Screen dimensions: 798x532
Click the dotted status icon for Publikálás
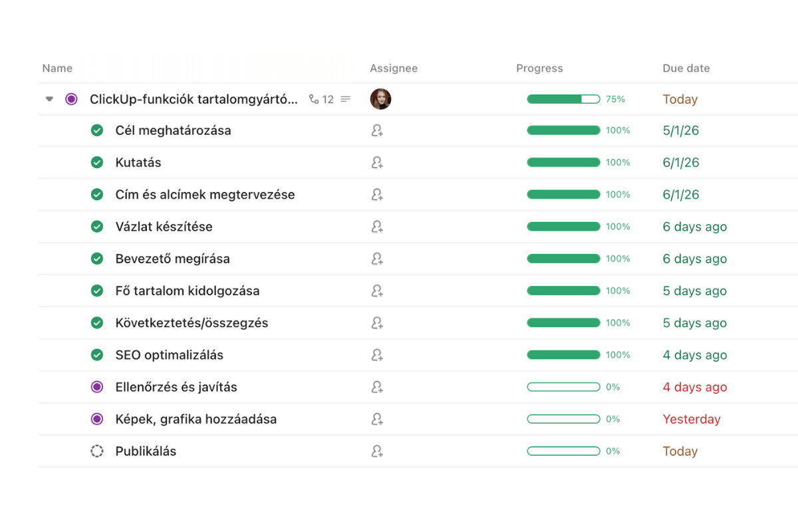click(x=97, y=451)
